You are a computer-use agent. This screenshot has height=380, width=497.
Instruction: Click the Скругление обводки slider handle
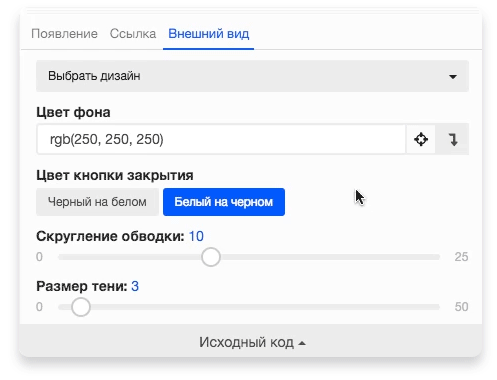coord(211,257)
